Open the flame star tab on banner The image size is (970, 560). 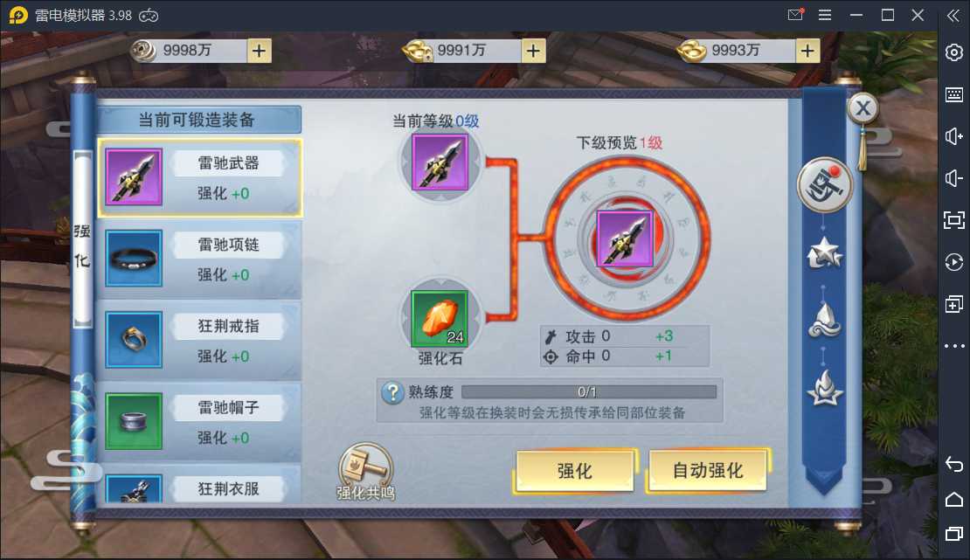click(824, 388)
